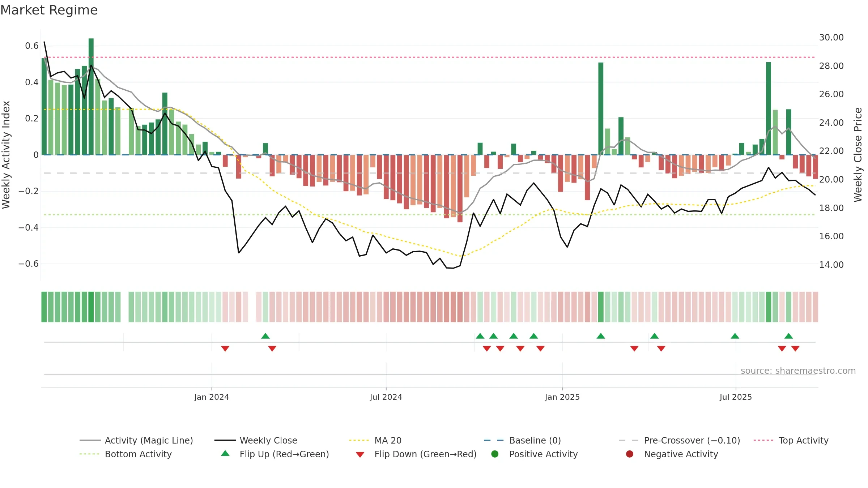Viewport: 868px width, 488px height.
Task: Click the 26.00 price tick on right axis
Action: [x=831, y=94]
